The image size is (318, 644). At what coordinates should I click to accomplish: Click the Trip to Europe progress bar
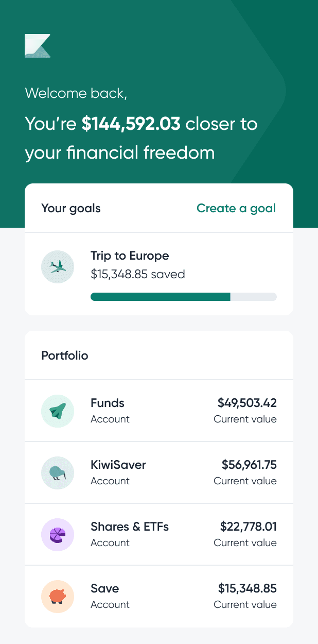tap(184, 297)
